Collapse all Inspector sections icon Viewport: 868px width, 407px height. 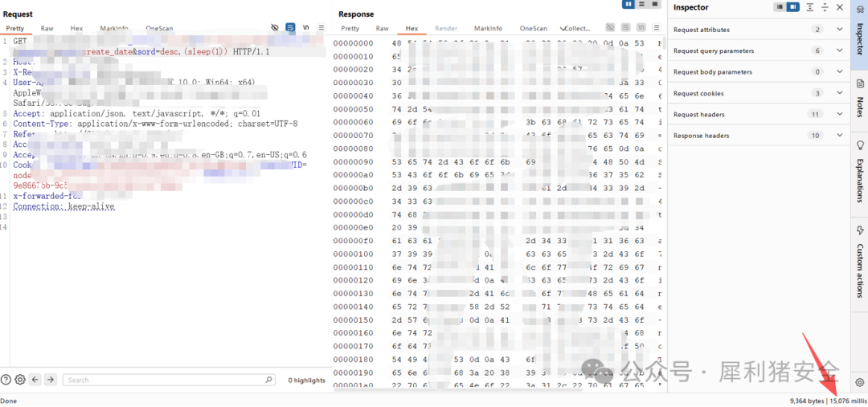tap(825, 7)
